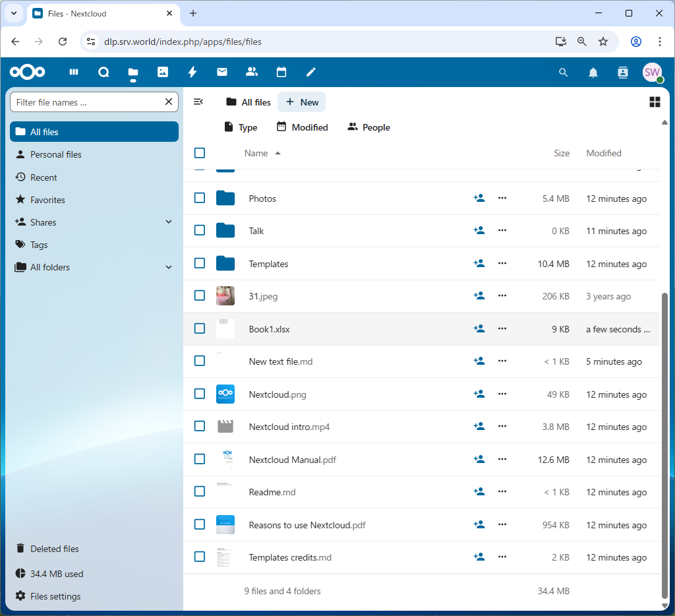Open the browser tab search dropdown
The image size is (675, 616).
coord(14,13)
